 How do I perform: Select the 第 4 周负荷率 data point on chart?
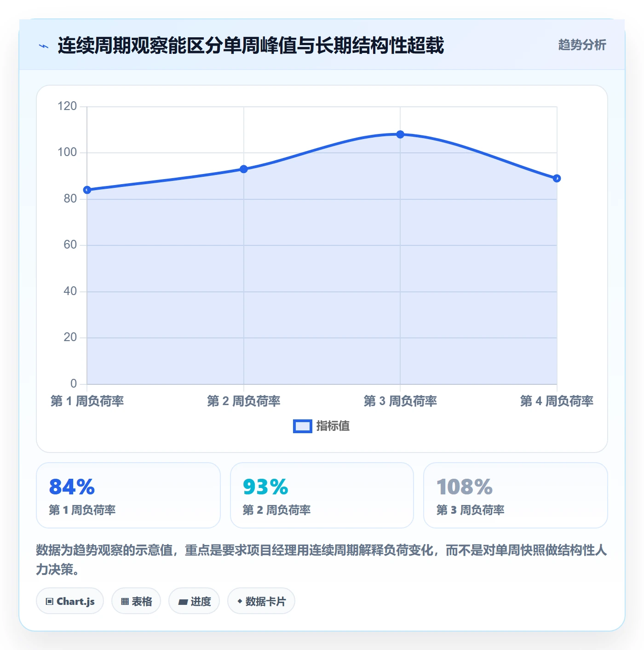pos(557,178)
